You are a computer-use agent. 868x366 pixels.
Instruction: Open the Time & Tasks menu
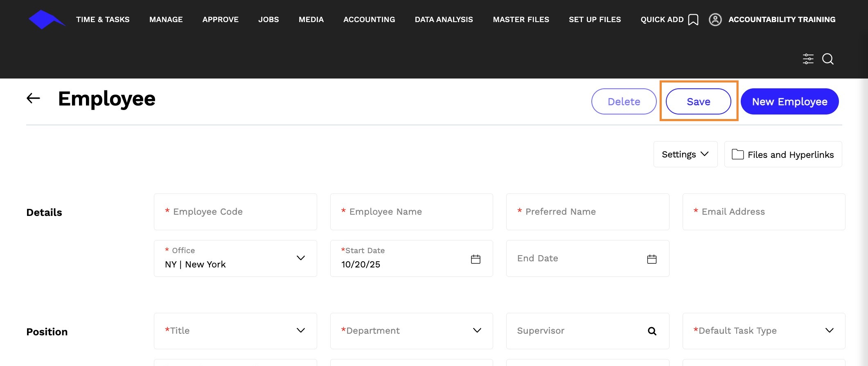tap(103, 20)
